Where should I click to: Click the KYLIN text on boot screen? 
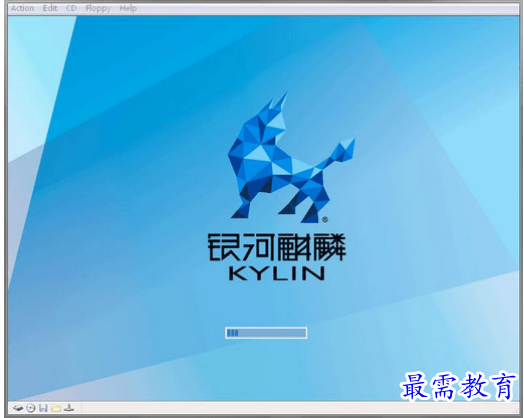(277, 273)
